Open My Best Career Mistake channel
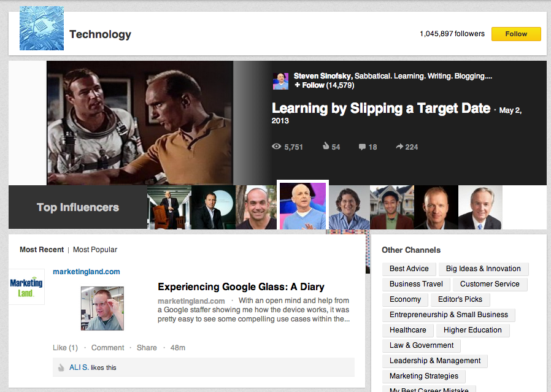 point(429,389)
